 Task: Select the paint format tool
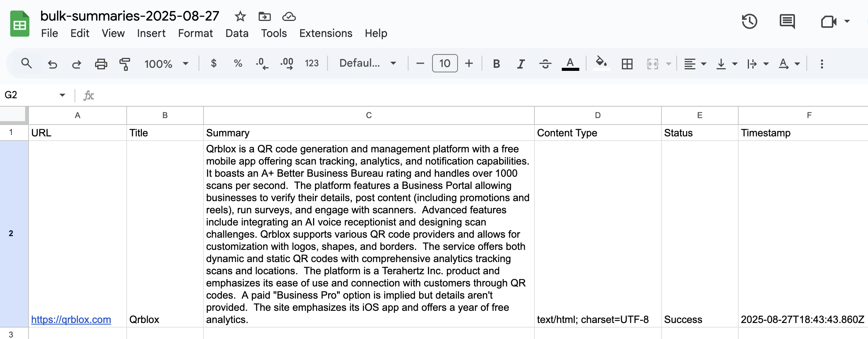click(125, 64)
